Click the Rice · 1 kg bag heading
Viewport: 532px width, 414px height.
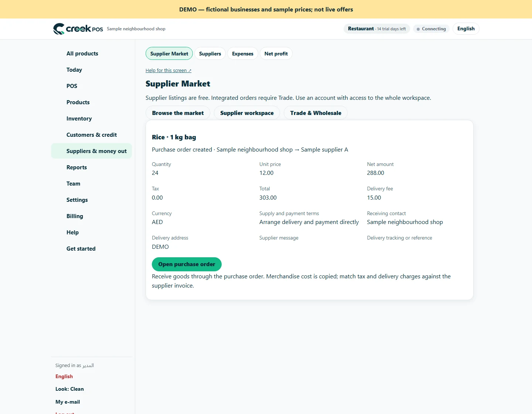[x=174, y=137]
